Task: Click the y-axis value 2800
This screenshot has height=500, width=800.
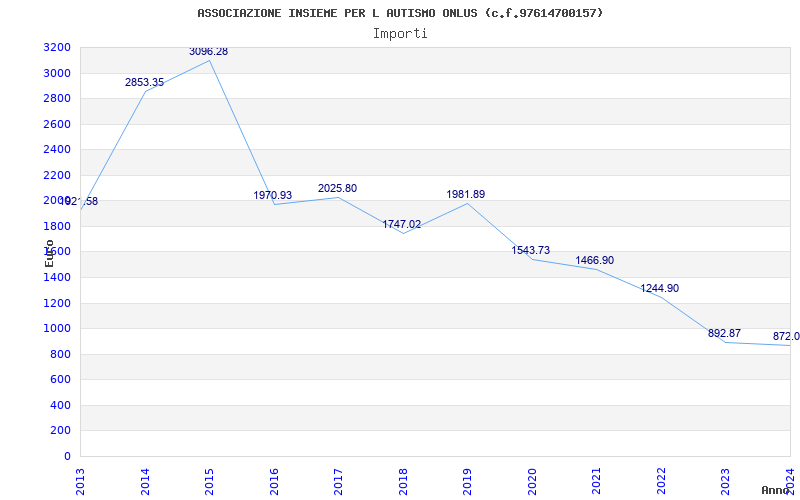Action: (x=57, y=99)
